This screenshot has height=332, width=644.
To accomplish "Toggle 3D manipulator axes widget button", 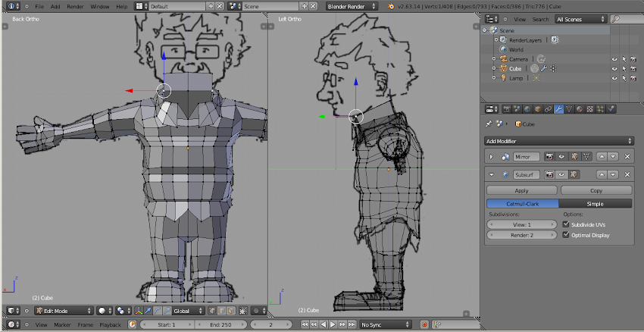I will pos(139,311).
